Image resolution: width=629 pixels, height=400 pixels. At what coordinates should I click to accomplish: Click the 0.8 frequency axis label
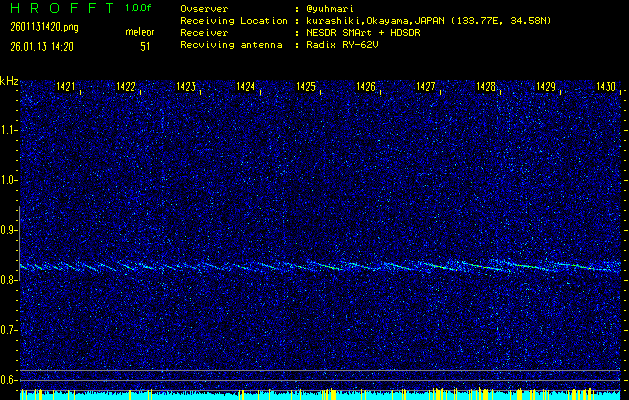tap(9, 280)
